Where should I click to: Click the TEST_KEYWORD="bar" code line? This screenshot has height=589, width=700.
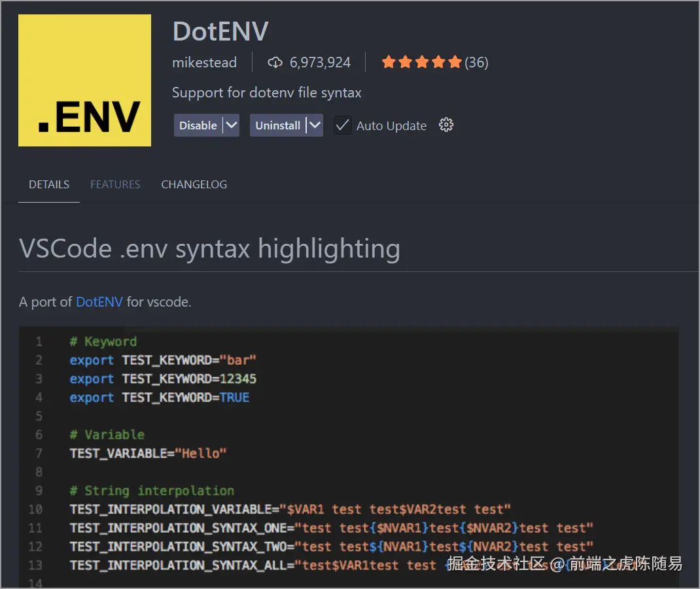163,360
